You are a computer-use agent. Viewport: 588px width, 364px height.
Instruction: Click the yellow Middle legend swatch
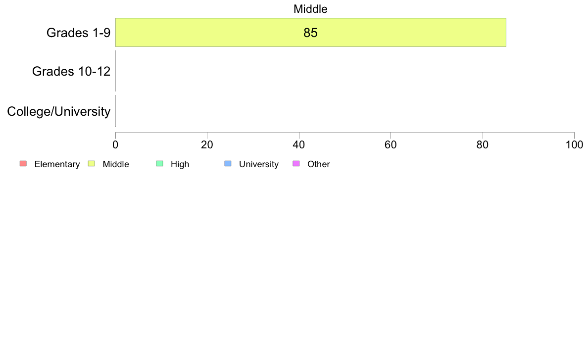coord(91,164)
